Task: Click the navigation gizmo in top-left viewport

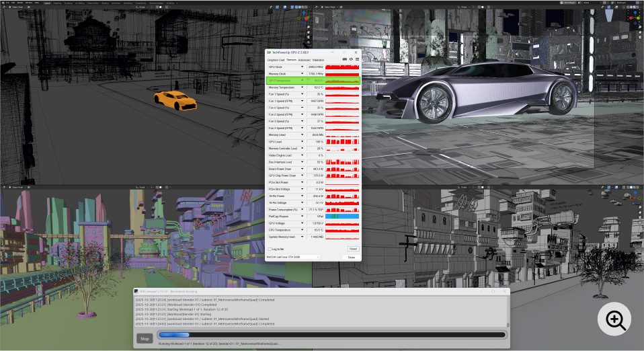Action: click(x=302, y=18)
